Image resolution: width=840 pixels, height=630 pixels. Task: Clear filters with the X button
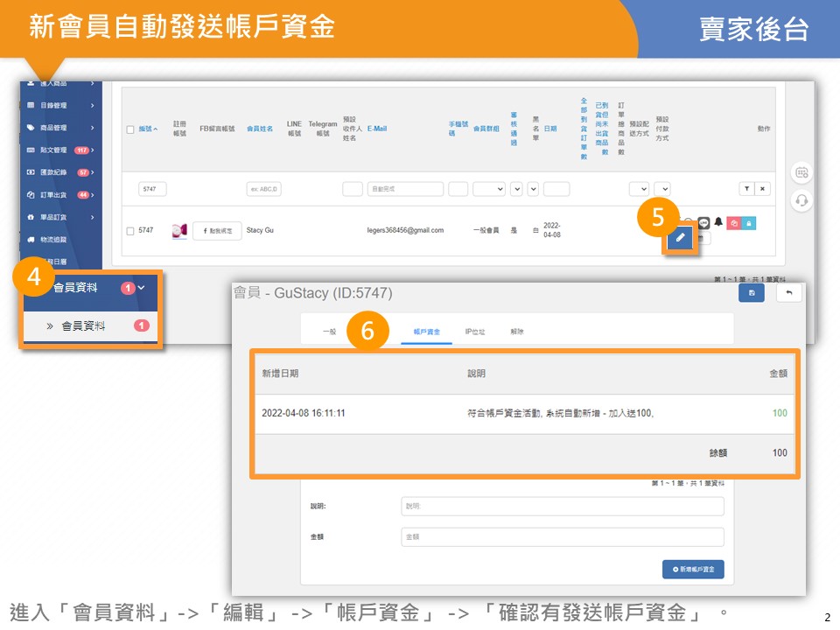click(x=763, y=189)
